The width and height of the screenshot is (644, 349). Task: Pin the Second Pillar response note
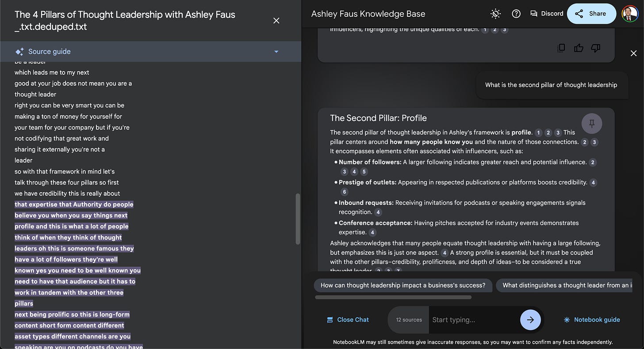point(592,124)
